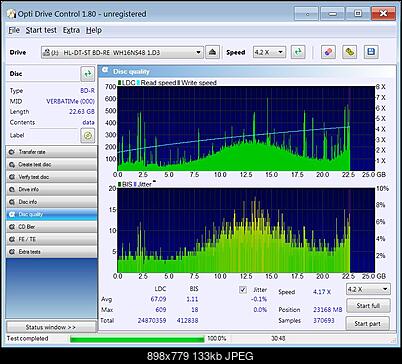Screen dimensions: 402x364
Task: Open the Help menu
Action: tap(94, 30)
